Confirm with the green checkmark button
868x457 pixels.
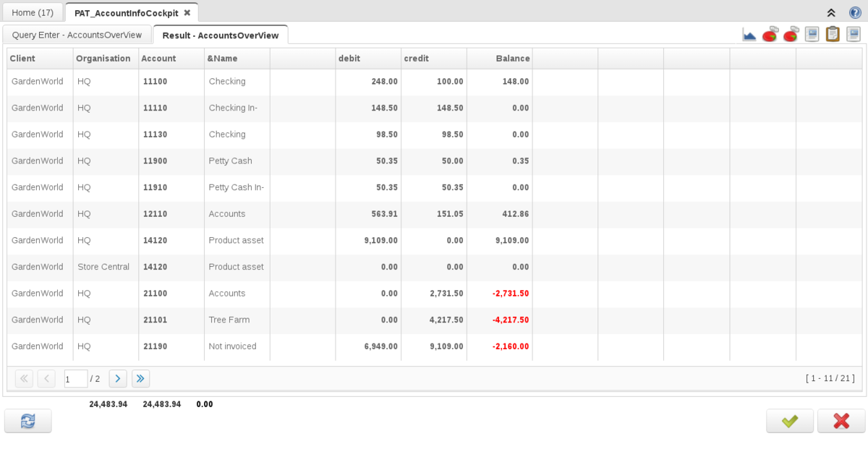tap(790, 421)
